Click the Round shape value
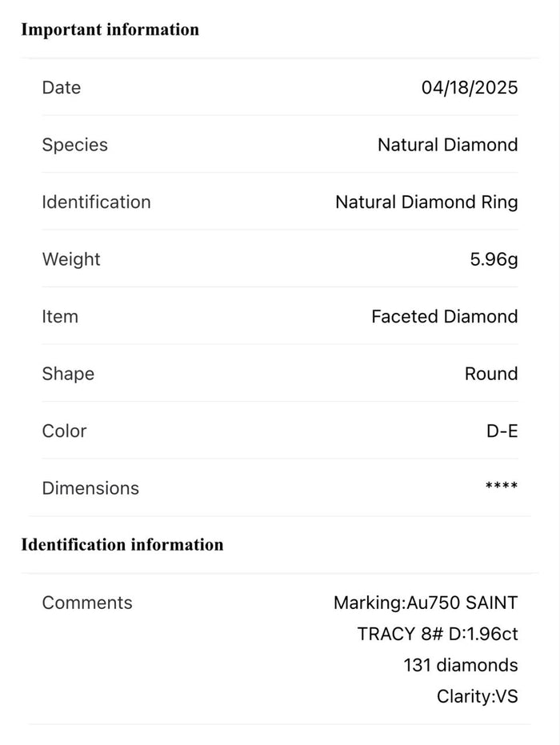The image size is (560, 745). [491, 374]
